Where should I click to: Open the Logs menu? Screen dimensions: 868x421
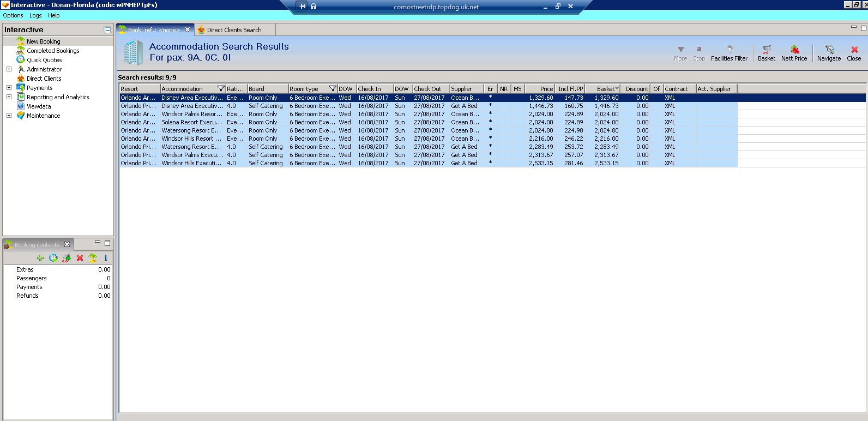35,15
